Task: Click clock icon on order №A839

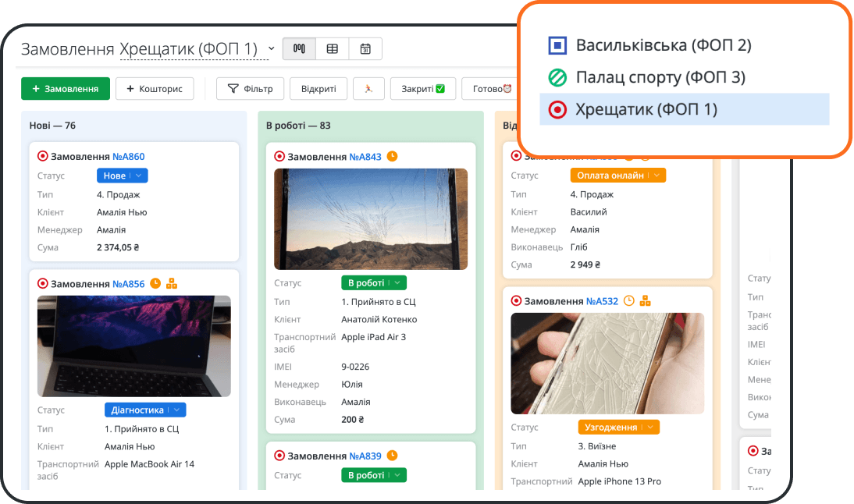Action: 393,456
